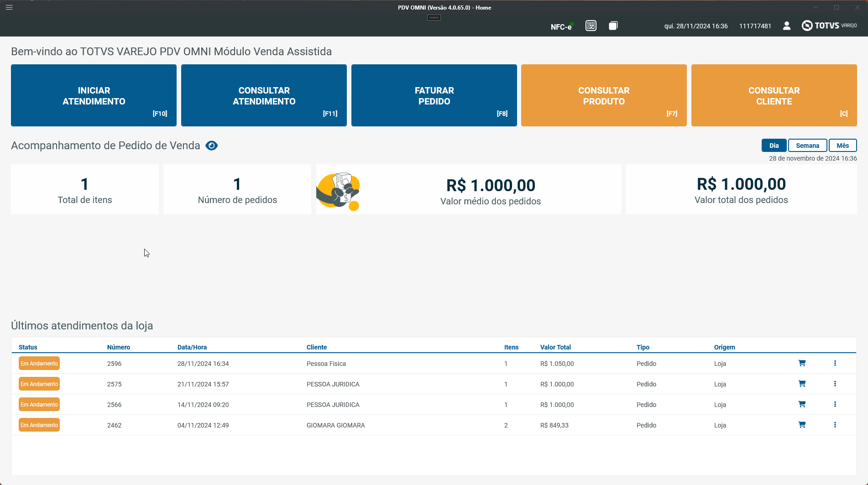
Task: Click the money hand illustration icon
Action: pyautogui.click(x=338, y=192)
